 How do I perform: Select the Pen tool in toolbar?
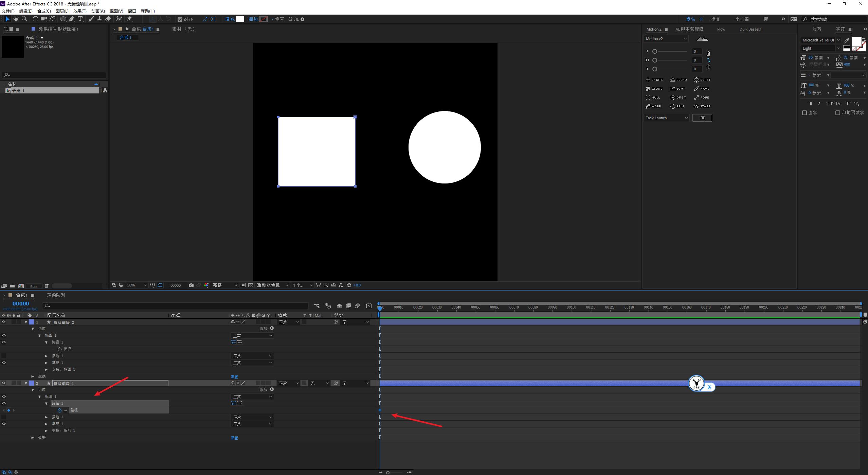tap(72, 19)
